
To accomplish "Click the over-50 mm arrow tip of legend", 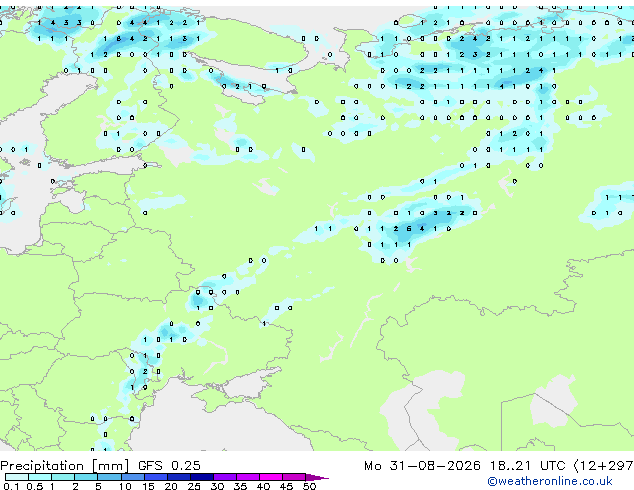I will [x=317, y=477].
